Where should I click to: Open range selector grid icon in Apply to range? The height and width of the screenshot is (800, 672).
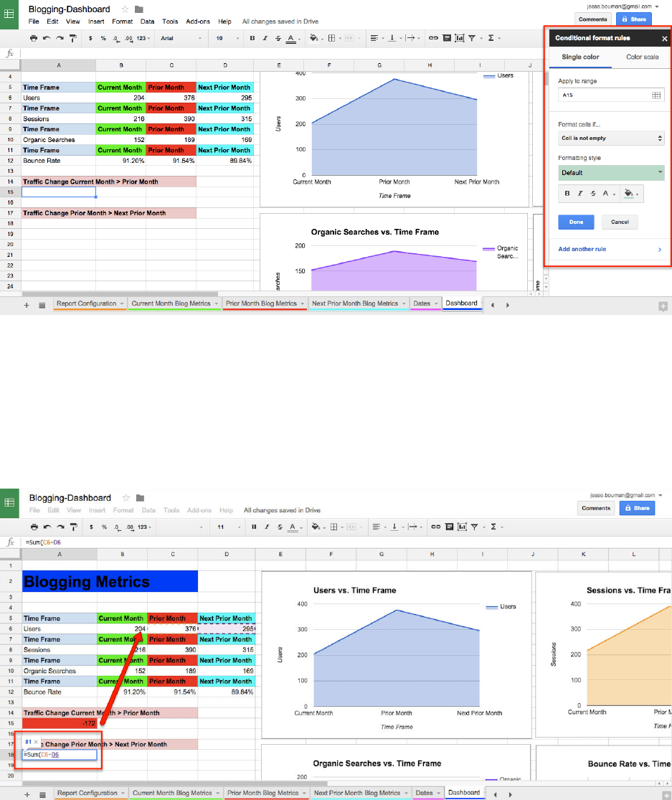click(x=656, y=95)
